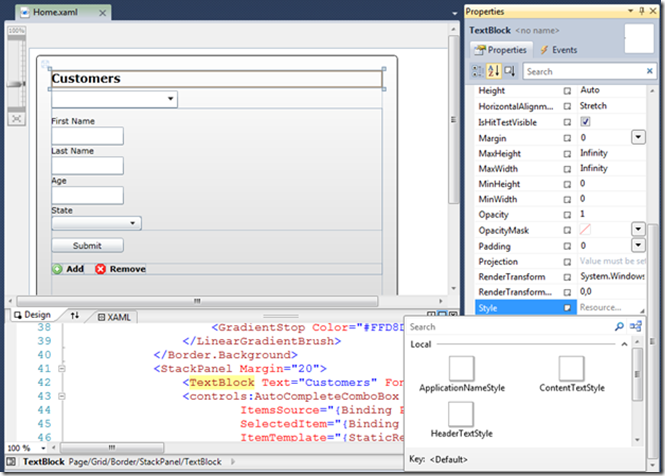Click the sort by property source icon

coord(510,71)
